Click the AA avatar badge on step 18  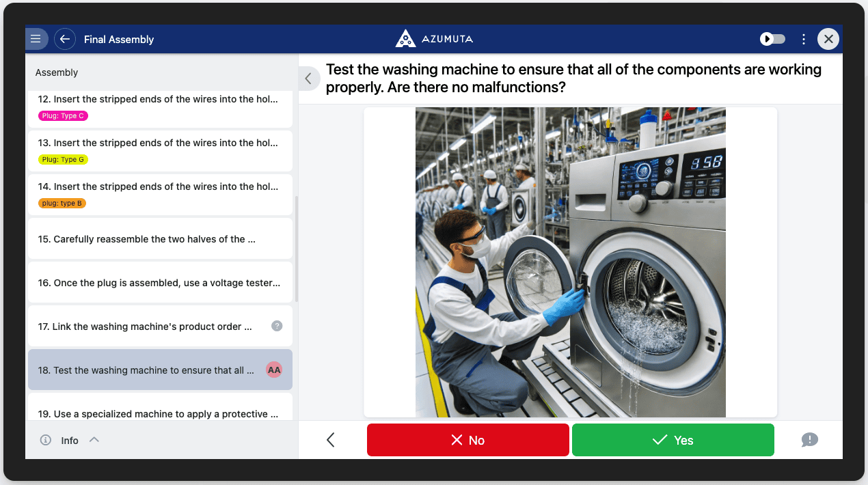pyautogui.click(x=274, y=370)
